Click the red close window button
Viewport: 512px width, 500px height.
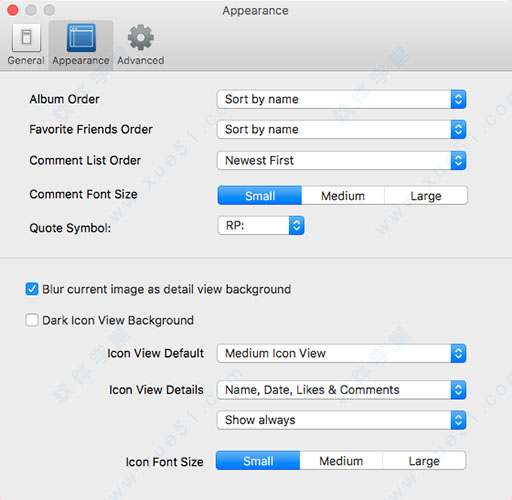13,10
